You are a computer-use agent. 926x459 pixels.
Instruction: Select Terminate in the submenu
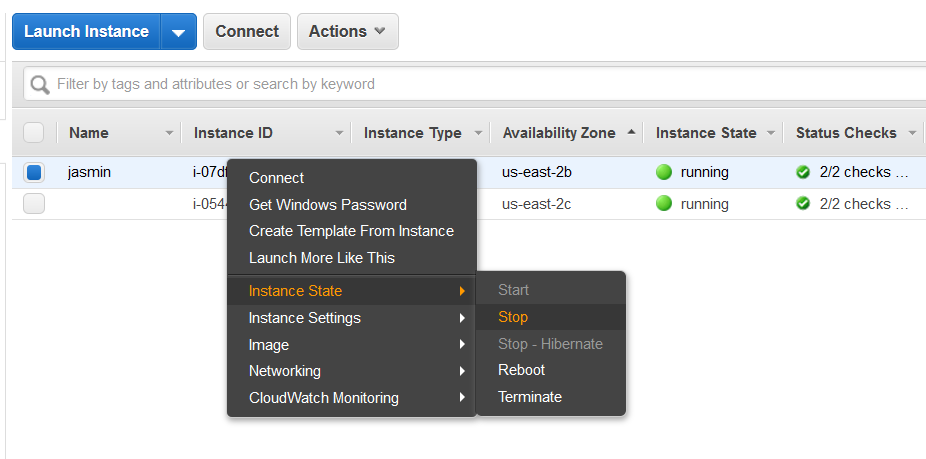[530, 397]
